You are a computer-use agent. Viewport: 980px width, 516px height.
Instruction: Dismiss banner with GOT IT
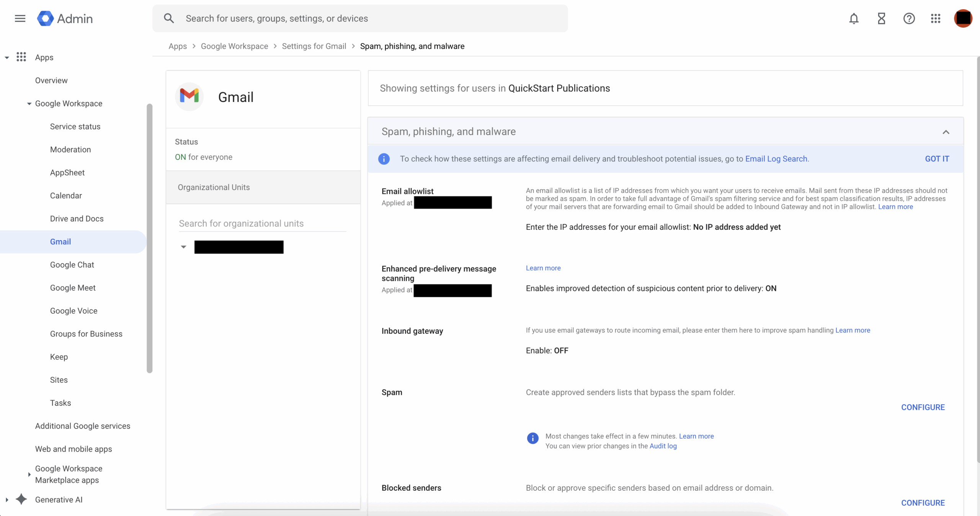tap(937, 159)
